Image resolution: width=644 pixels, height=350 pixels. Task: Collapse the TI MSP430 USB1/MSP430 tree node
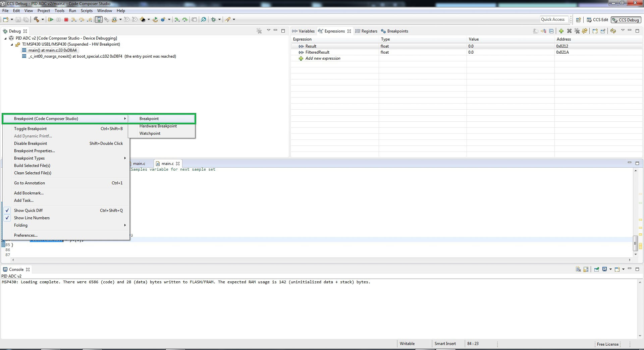point(12,44)
